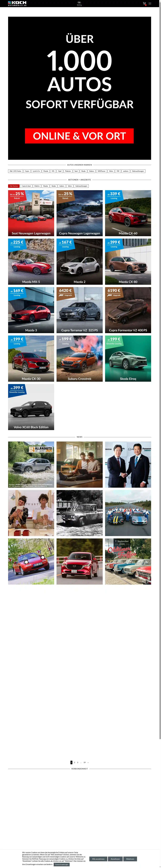This screenshot has height=868, width=161.
Task: Open the Subaru Crosstrek offer tile
Action: click(x=80, y=359)
